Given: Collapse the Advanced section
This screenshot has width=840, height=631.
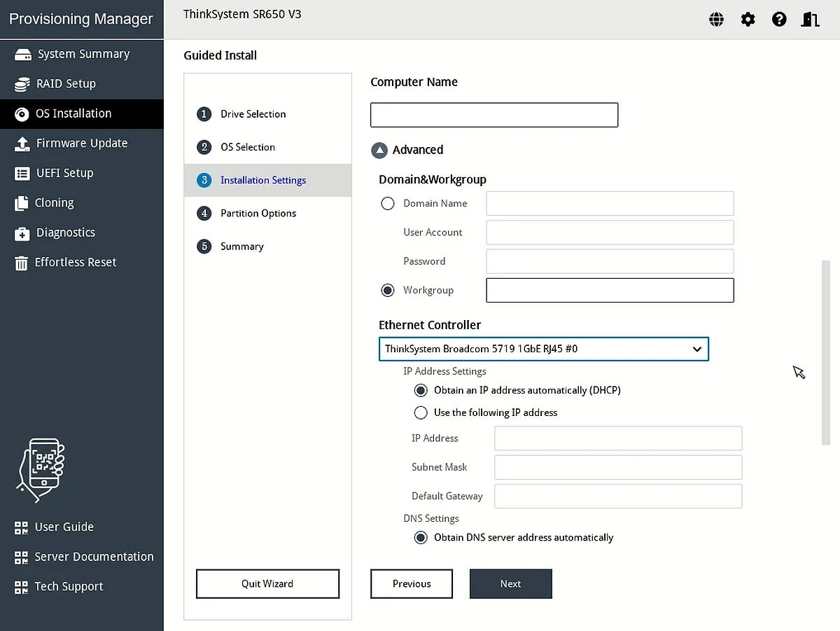Looking at the screenshot, I should pos(379,150).
